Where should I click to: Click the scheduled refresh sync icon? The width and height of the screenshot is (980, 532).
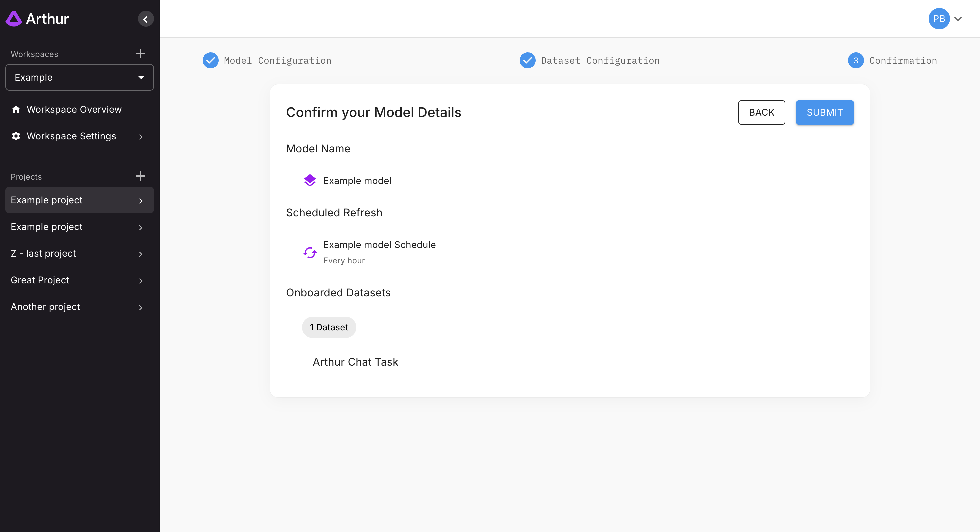coord(310,252)
